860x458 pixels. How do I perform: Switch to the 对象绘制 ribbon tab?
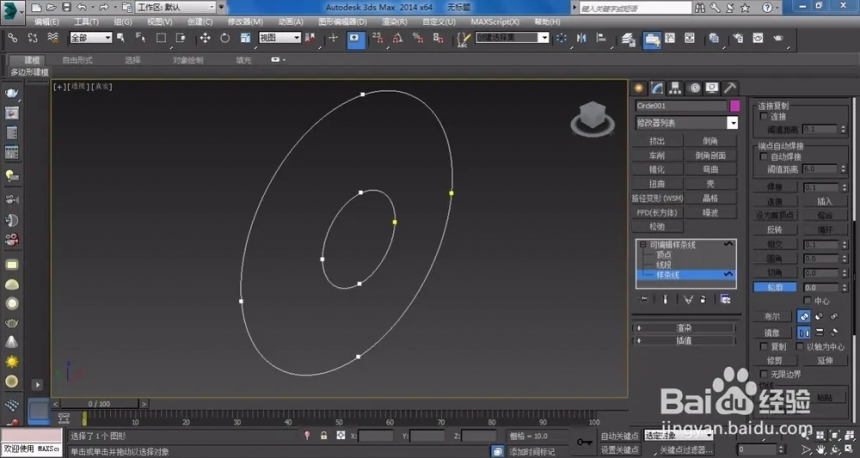188,60
